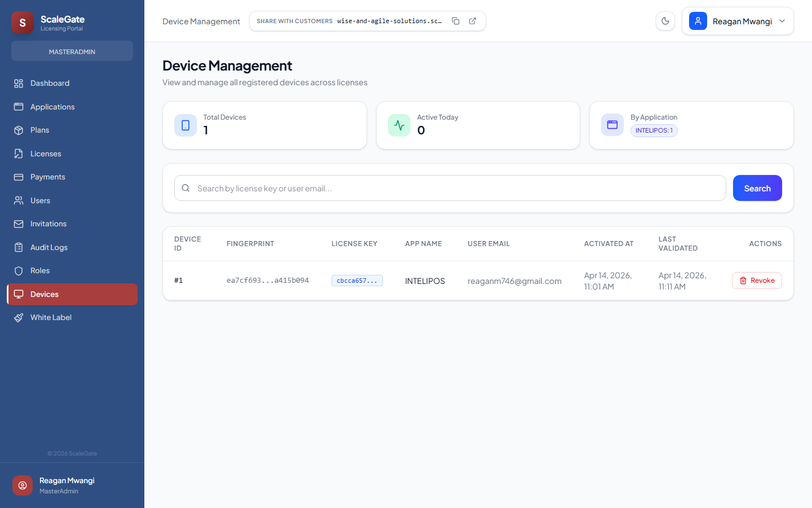Open the search magnifier in the search bar
Image resolution: width=812 pixels, height=508 pixels.
pos(186,188)
